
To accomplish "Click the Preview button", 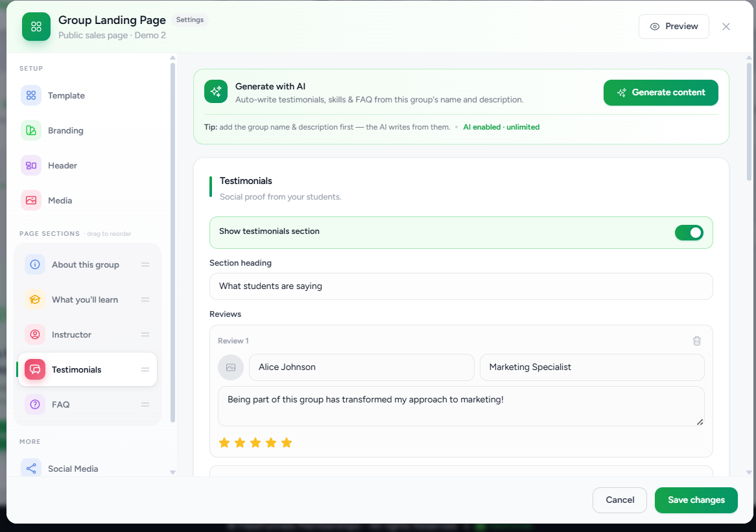I will [x=674, y=27].
